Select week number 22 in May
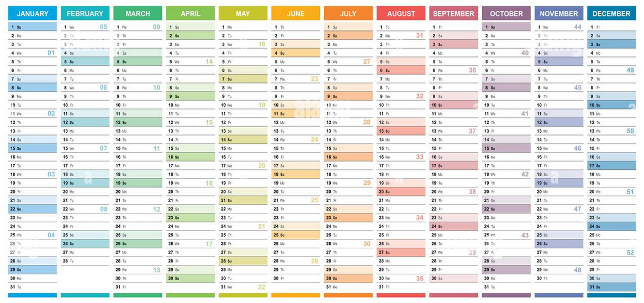 coord(262,287)
